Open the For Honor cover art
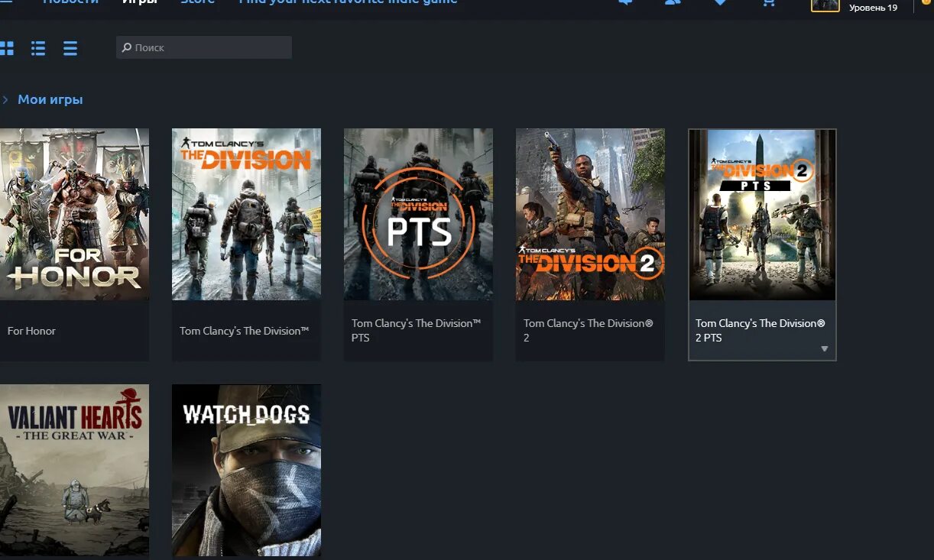This screenshot has height=560, width=934. click(x=74, y=214)
